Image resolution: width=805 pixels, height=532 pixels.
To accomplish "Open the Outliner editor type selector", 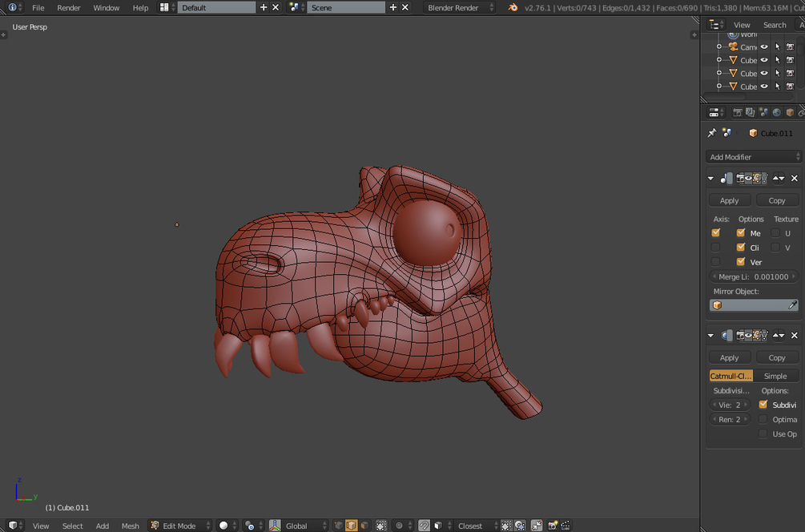I will click(x=715, y=24).
